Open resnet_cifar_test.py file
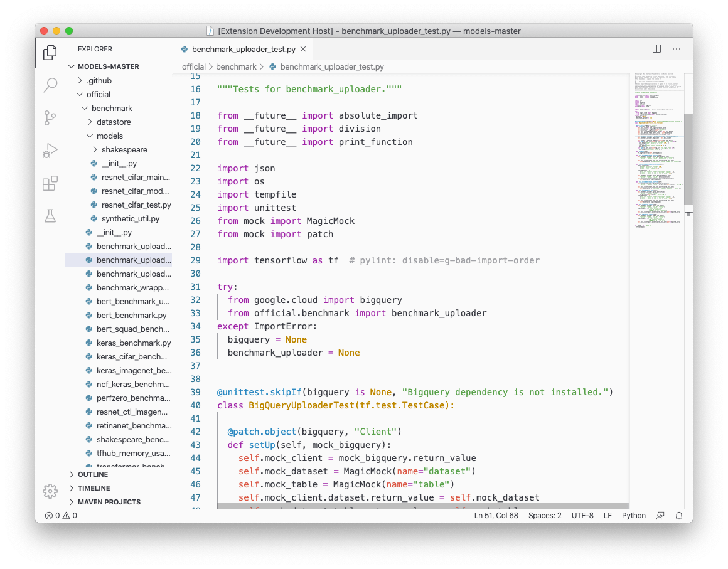The image size is (728, 569). 119,205
